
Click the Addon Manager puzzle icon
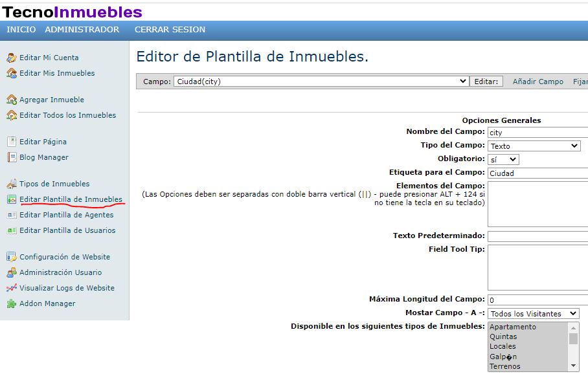coord(11,303)
